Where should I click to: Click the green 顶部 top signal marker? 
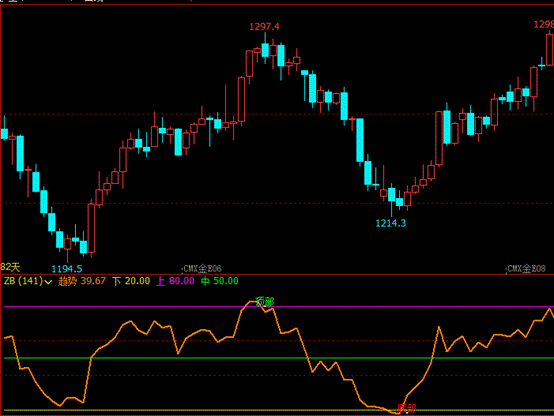click(x=264, y=301)
